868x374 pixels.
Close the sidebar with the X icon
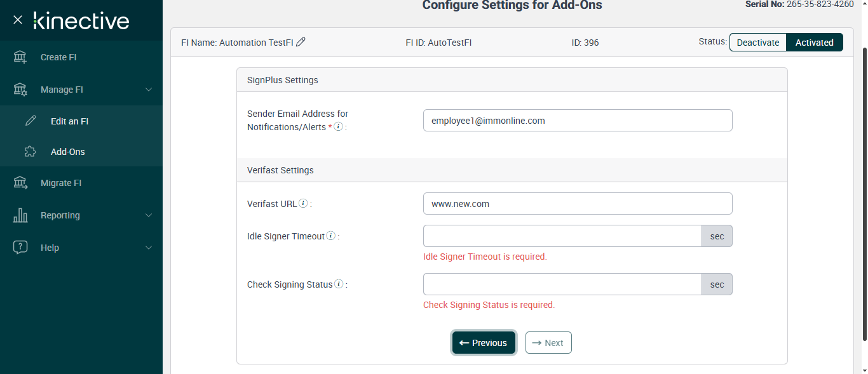pos(18,20)
